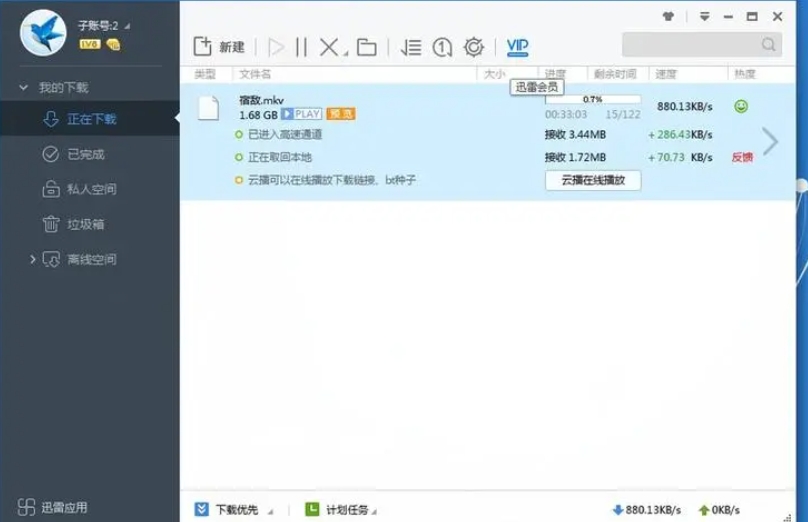Viewport: 808px width, 522px height.
Task: Sort by the 类型 column header
Action: [205, 74]
